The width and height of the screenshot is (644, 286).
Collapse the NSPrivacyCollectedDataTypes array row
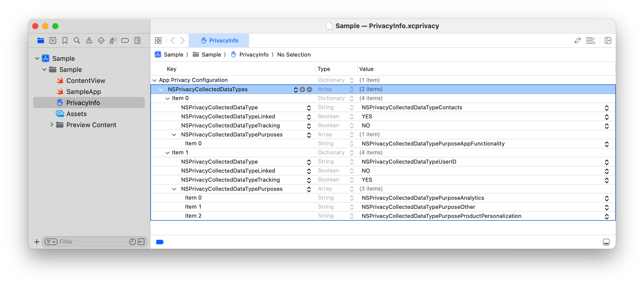[x=161, y=89]
